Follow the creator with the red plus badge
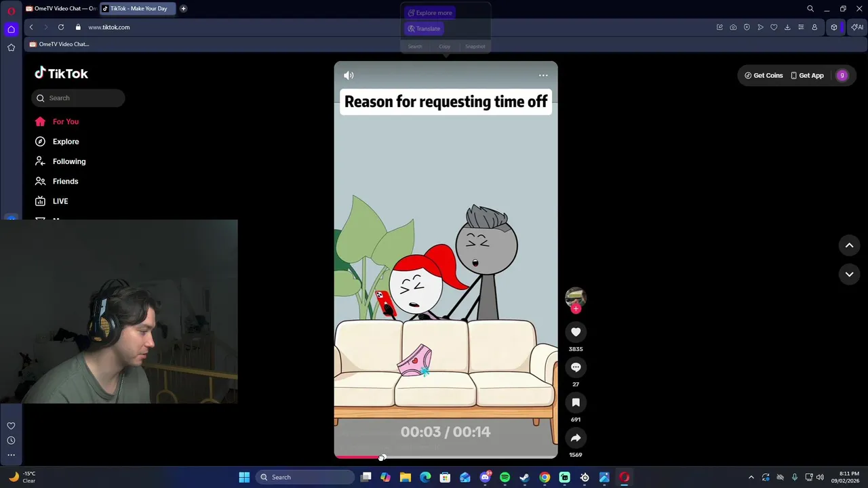 pos(576,308)
